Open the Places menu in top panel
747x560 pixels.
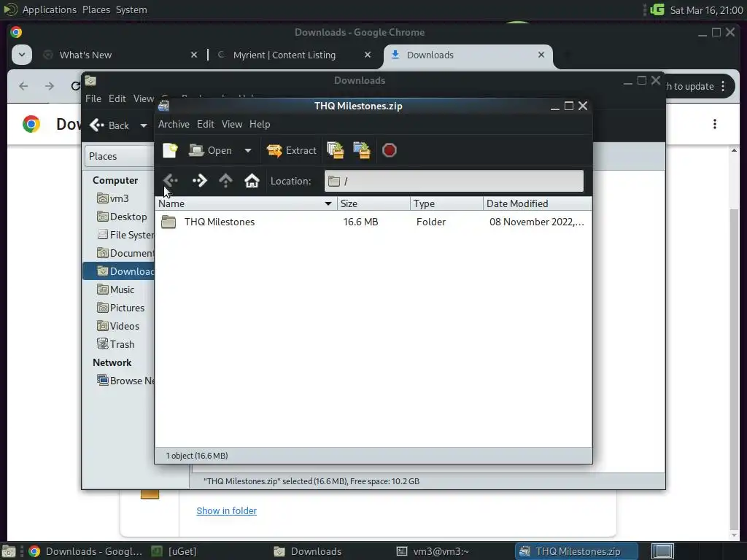click(x=96, y=10)
